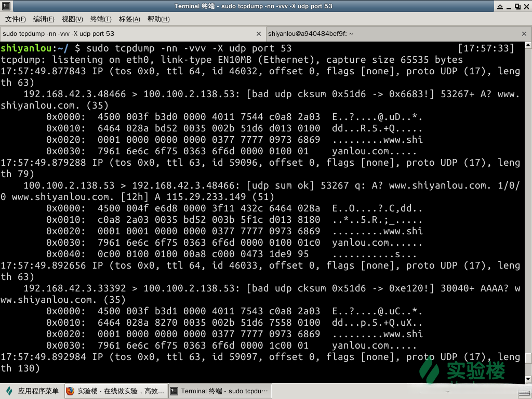
Task: Switch to the Firefox 实验楼 taskbar window
Action: coord(115,391)
